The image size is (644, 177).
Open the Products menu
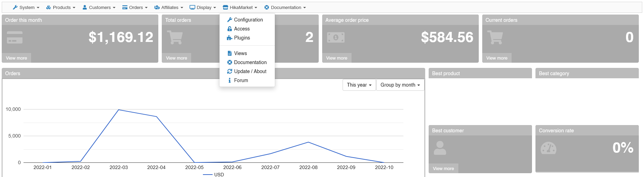pyautogui.click(x=61, y=7)
